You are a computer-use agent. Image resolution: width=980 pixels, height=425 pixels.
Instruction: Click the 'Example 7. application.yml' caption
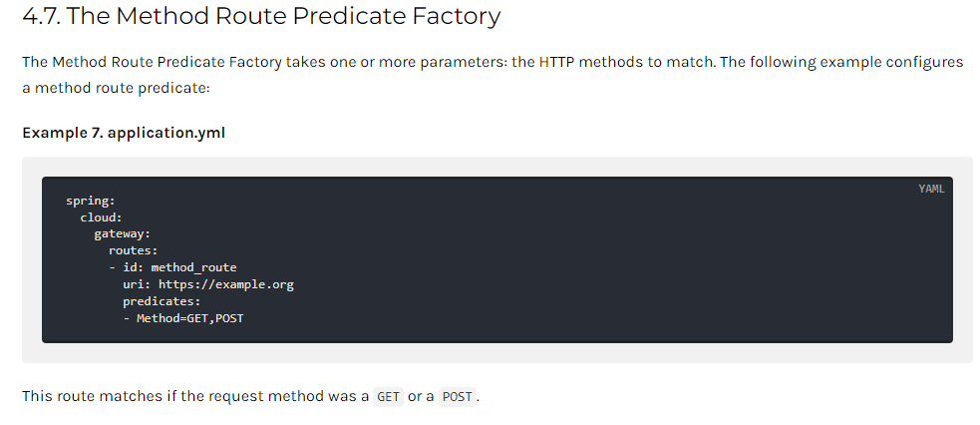pyautogui.click(x=124, y=133)
